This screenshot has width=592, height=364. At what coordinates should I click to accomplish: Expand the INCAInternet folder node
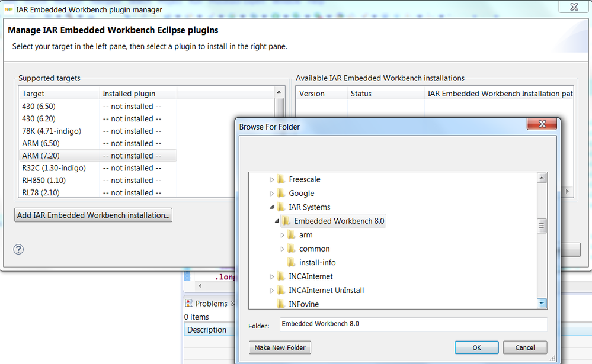[x=271, y=276]
